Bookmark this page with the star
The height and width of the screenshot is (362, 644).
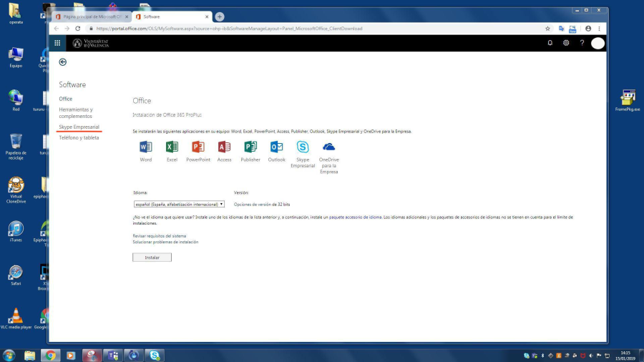point(547,29)
